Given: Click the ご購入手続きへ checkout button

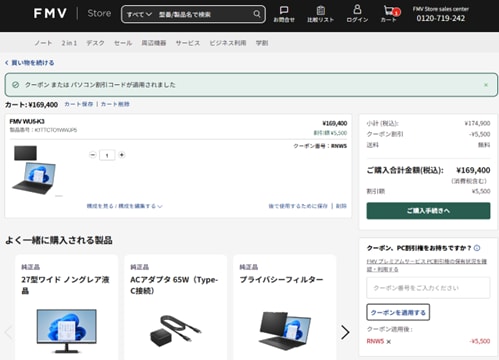Looking at the screenshot, I should (428, 211).
